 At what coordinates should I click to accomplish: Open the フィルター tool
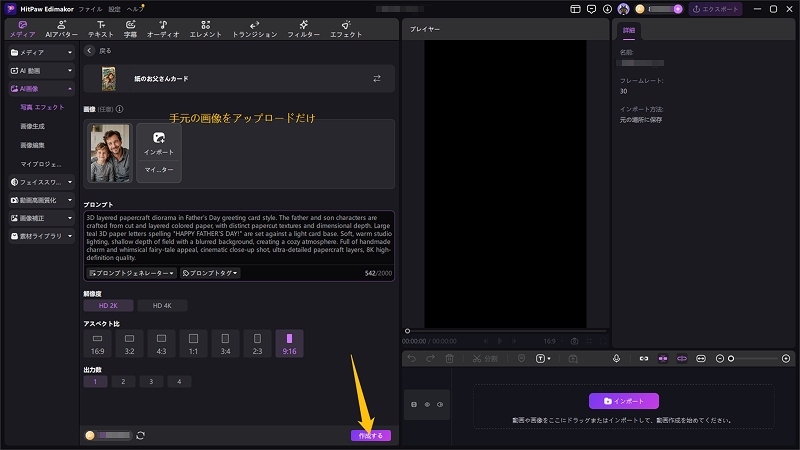[304, 29]
